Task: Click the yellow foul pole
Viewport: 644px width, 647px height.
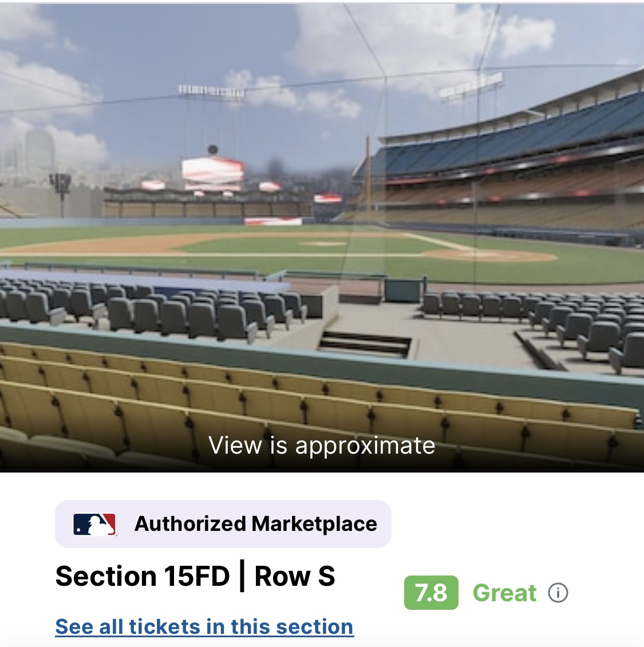Action: point(368,172)
